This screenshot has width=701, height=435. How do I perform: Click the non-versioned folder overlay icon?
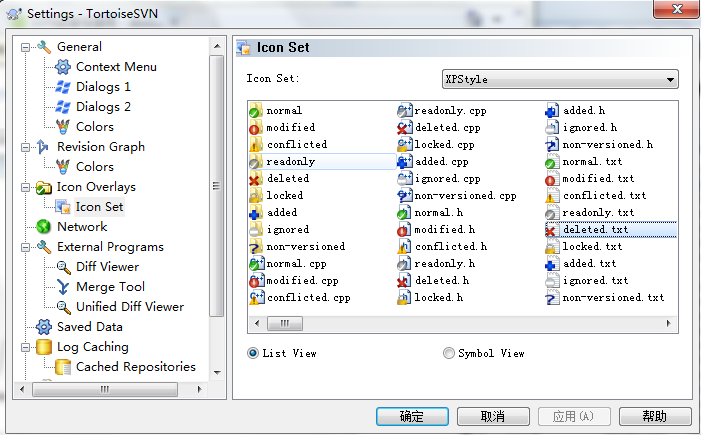(x=255, y=246)
